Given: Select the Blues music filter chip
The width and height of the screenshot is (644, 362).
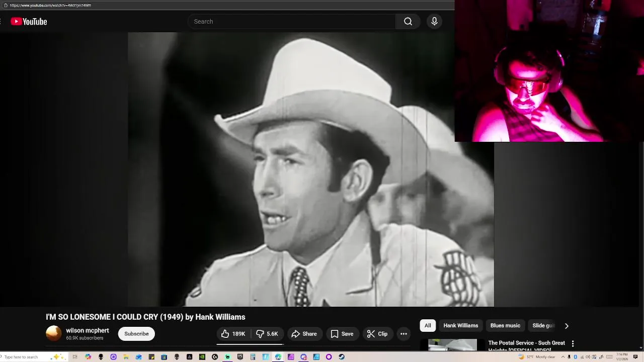Looking at the screenshot, I should 505,326.
